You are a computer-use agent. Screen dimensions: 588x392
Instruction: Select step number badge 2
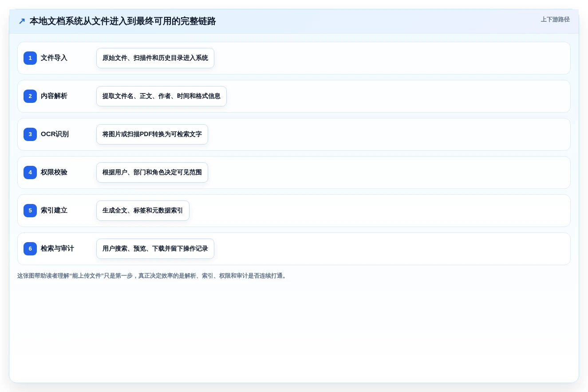point(30,96)
